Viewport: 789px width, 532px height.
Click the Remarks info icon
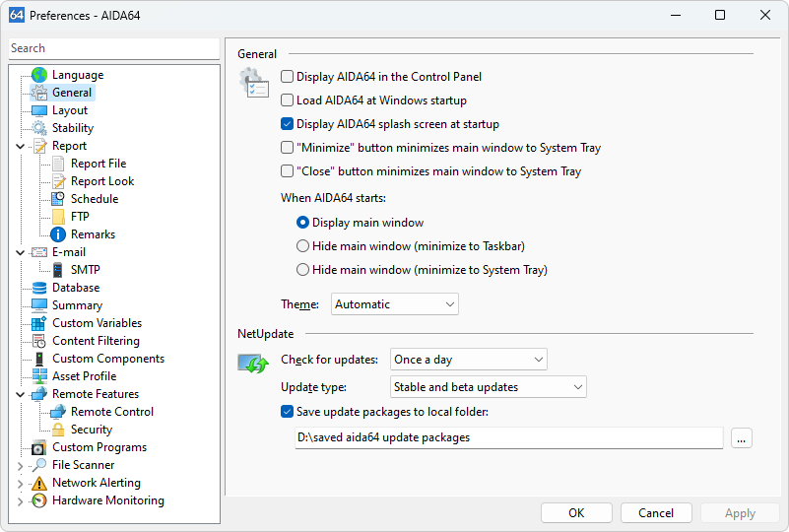(58, 234)
